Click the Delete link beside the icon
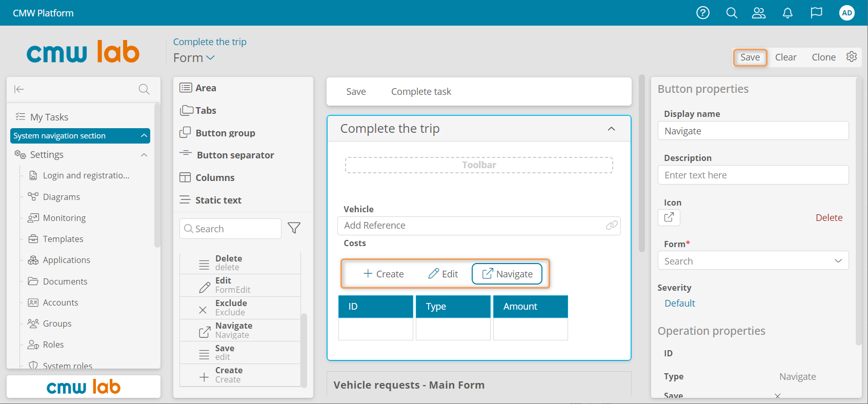Image resolution: width=868 pixels, height=404 pixels. tap(829, 218)
